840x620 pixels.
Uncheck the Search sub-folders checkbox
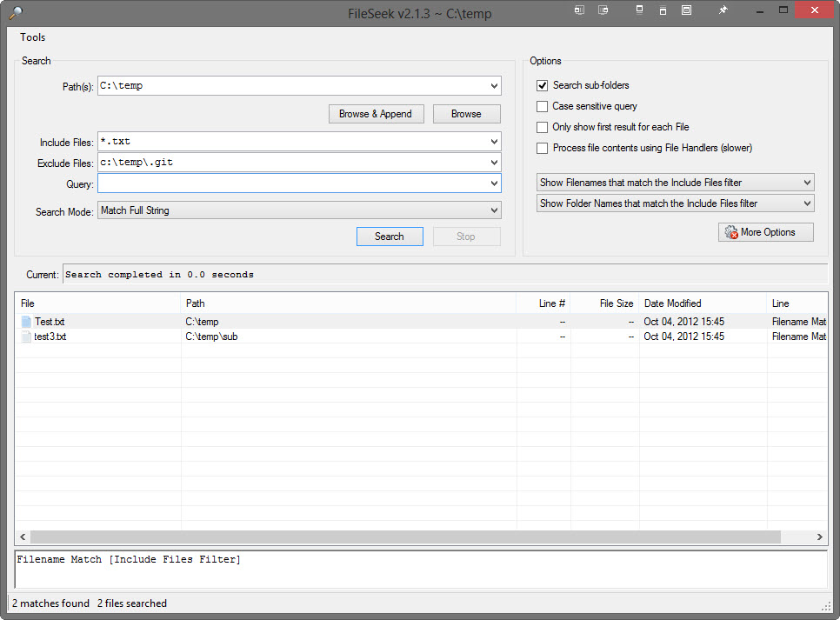[x=543, y=85]
